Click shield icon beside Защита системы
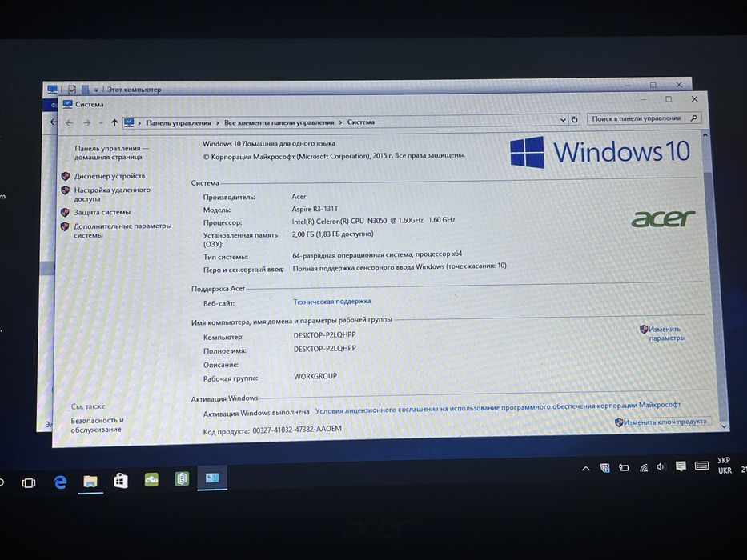The image size is (747, 560). [65, 212]
